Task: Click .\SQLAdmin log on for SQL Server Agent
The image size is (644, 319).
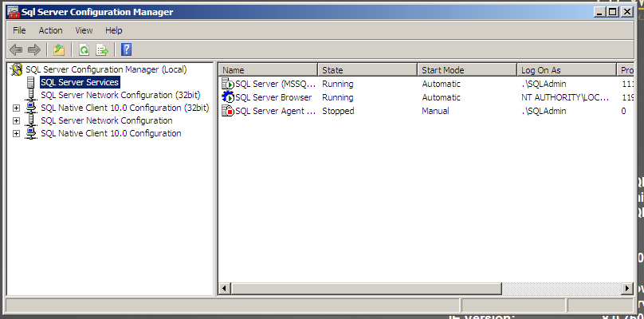Action: click(x=544, y=111)
